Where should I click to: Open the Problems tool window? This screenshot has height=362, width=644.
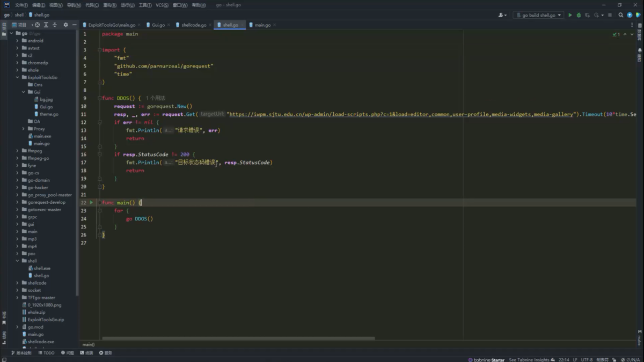tap(68, 353)
